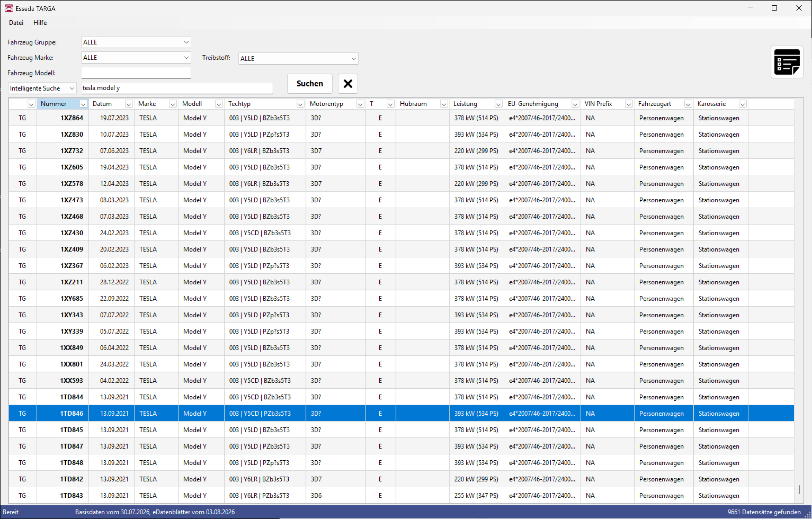
Task: Select row number 1TD848
Action: pos(401,463)
